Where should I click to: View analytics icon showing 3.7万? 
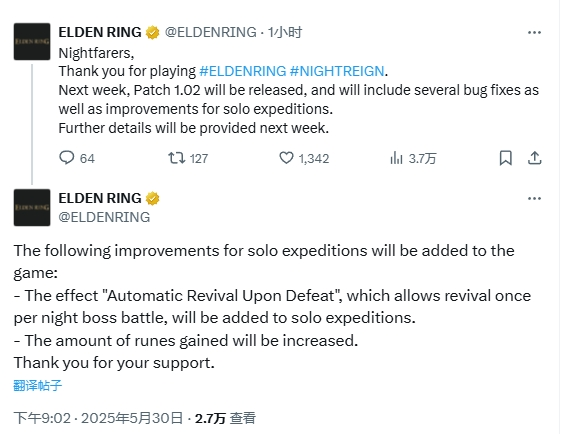[396, 158]
